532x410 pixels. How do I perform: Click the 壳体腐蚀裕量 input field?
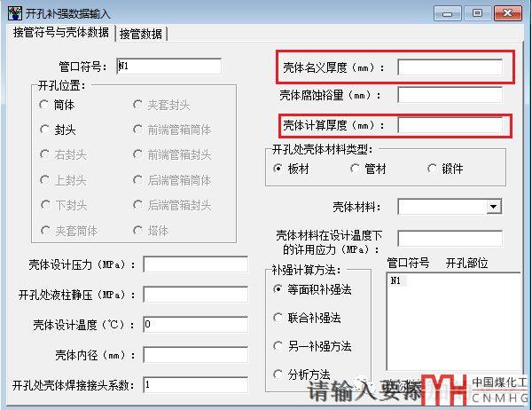tap(450, 95)
